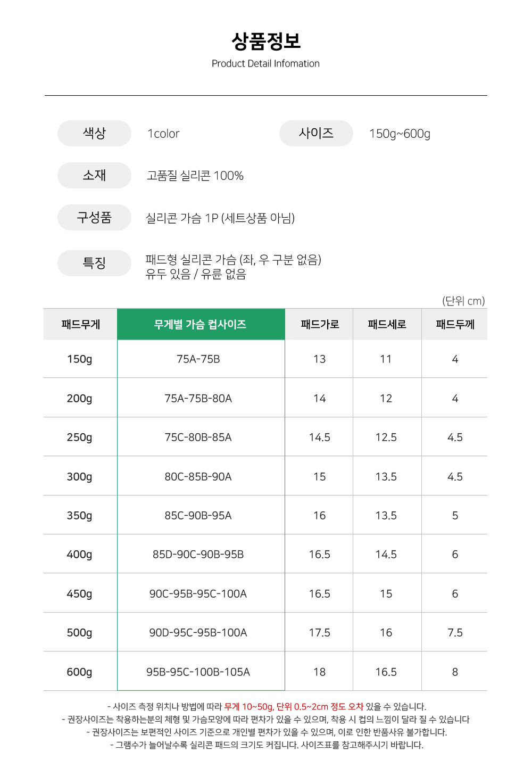Select the 특징 pill label
Viewport: 532px width, 768px height.
pyautogui.click(x=94, y=263)
